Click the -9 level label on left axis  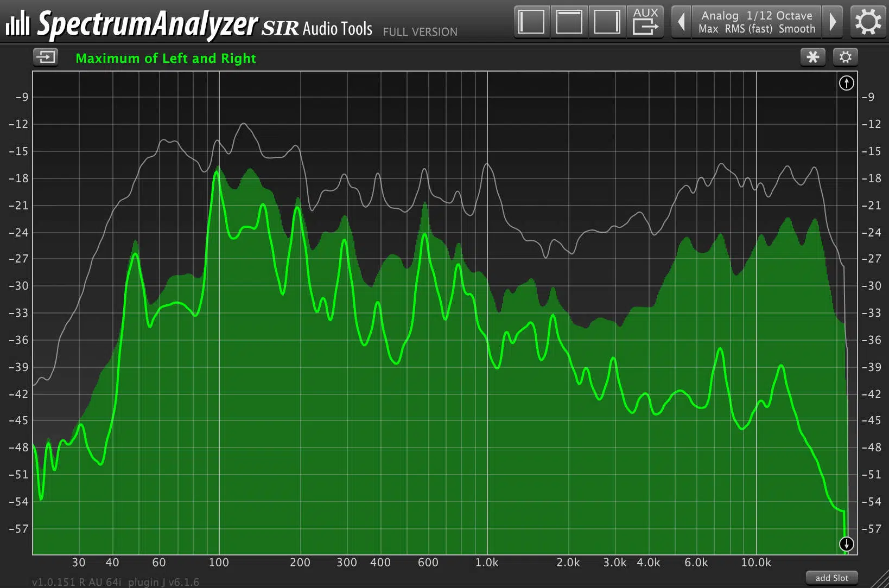[x=22, y=97]
